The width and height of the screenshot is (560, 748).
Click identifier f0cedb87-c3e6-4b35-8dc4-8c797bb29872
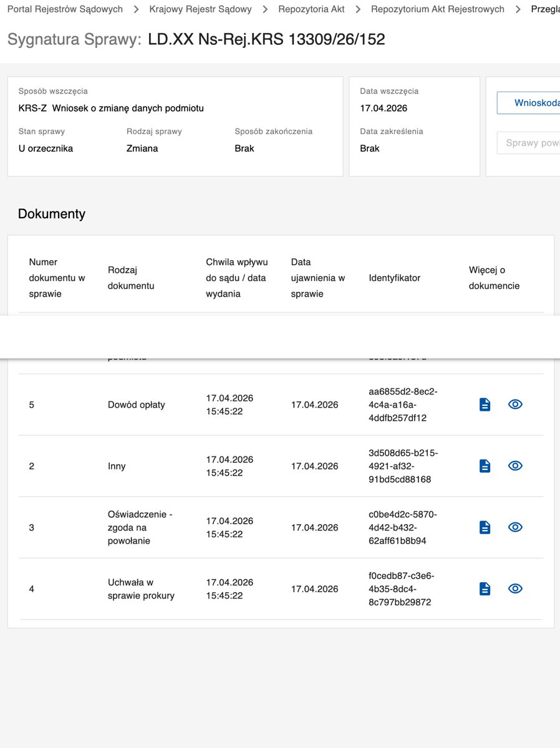click(402, 589)
